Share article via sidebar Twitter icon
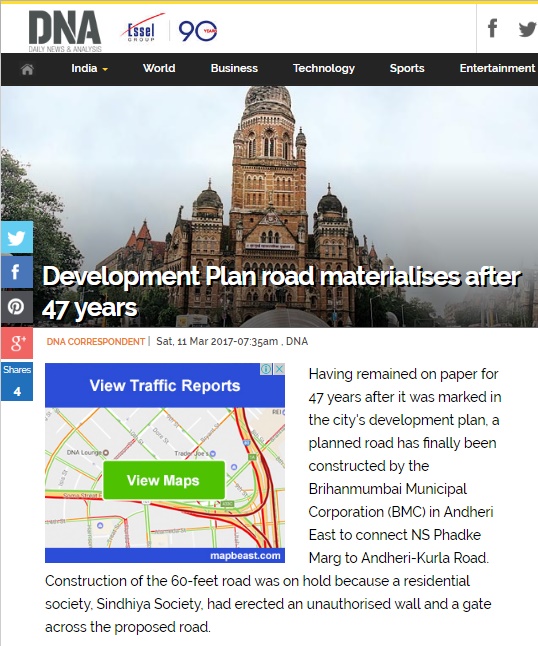 16,237
